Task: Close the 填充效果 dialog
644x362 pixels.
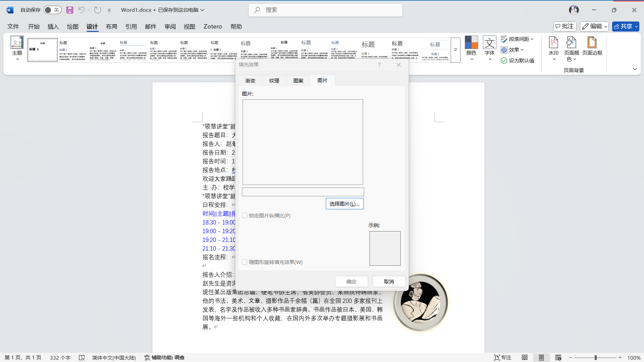Action: (x=399, y=65)
